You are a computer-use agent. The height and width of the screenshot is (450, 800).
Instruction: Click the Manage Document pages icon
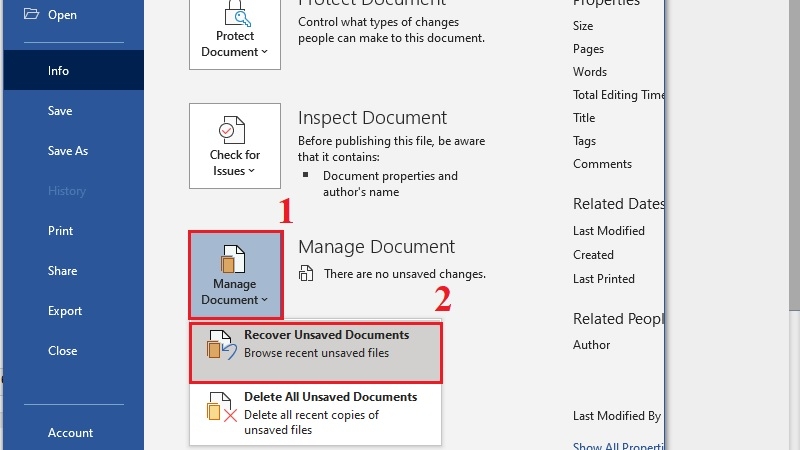pos(233,259)
